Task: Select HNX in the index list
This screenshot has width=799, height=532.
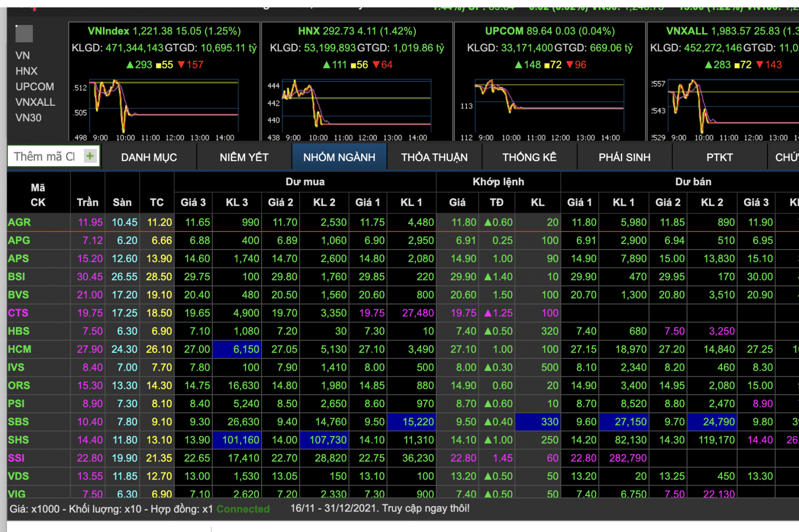Action: (x=26, y=71)
